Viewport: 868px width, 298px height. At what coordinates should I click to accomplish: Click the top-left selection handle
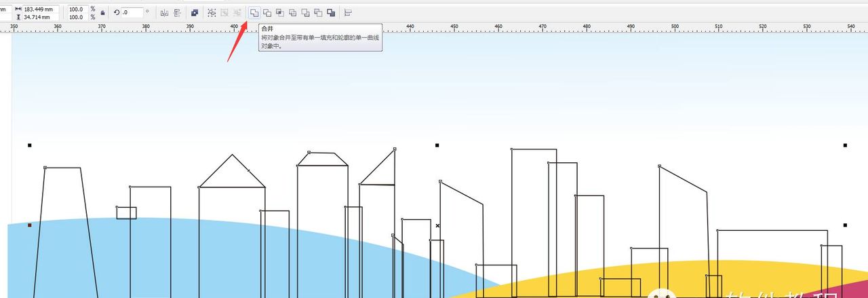click(x=29, y=145)
